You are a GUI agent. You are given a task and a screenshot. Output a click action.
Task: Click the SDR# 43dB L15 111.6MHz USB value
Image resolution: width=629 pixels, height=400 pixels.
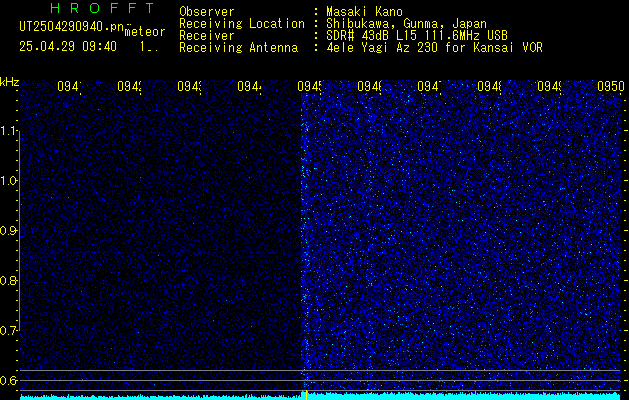tap(417, 36)
